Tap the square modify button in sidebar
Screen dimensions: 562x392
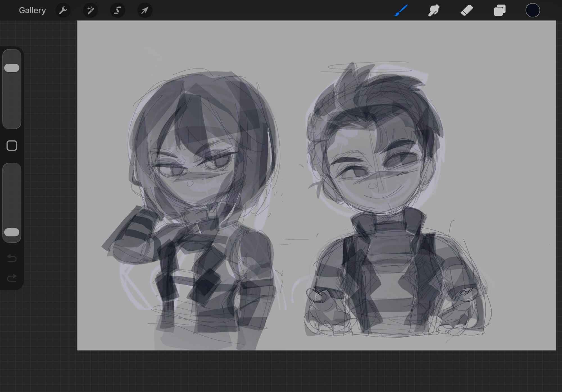tap(12, 146)
